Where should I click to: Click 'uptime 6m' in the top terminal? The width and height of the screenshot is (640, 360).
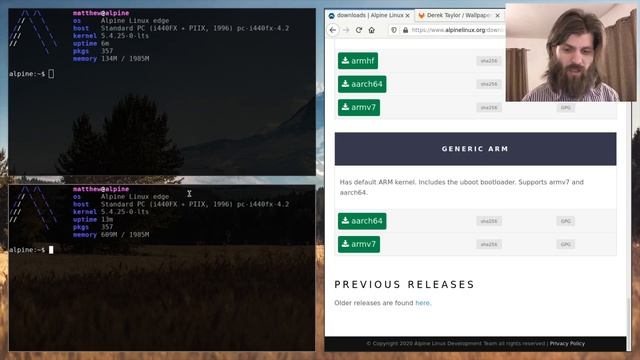coord(91,43)
